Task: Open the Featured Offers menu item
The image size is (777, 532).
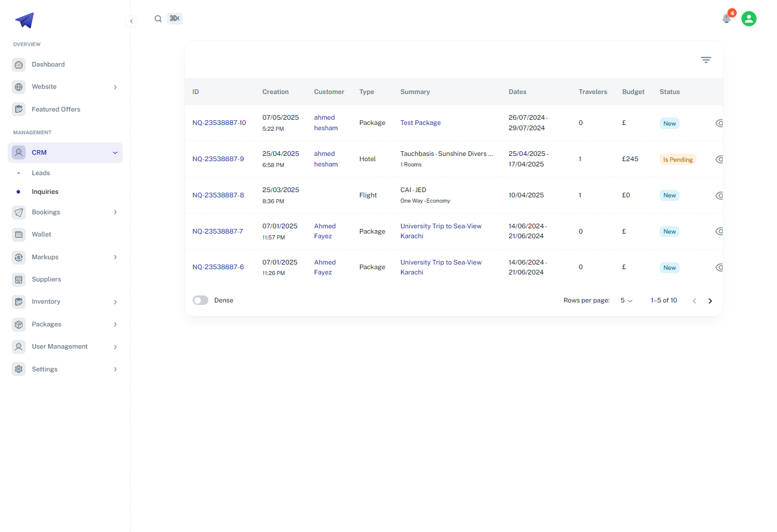Action: [x=65, y=109]
